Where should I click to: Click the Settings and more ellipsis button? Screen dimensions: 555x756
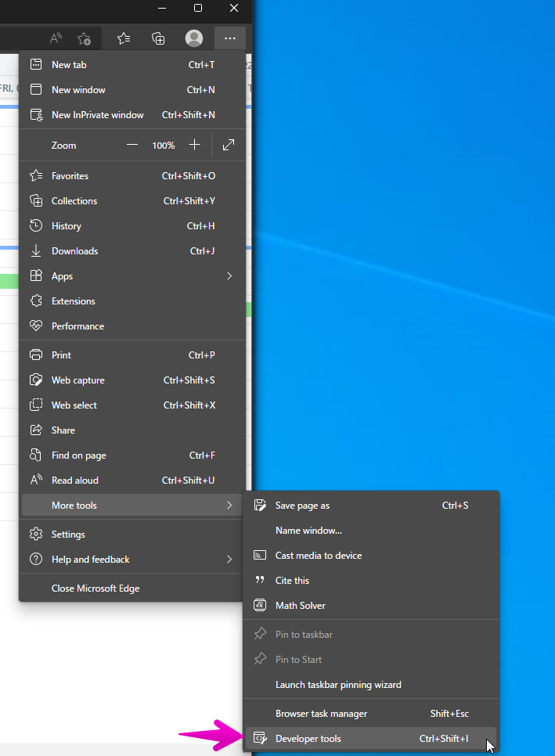click(229, 38)
